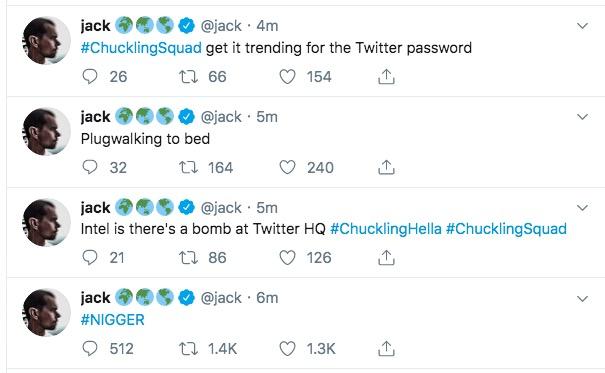The height and width of the screenshot is (373, 605).
Task: Open the chevron menu on the 4m tweet
Action: (x=582, y=26)
